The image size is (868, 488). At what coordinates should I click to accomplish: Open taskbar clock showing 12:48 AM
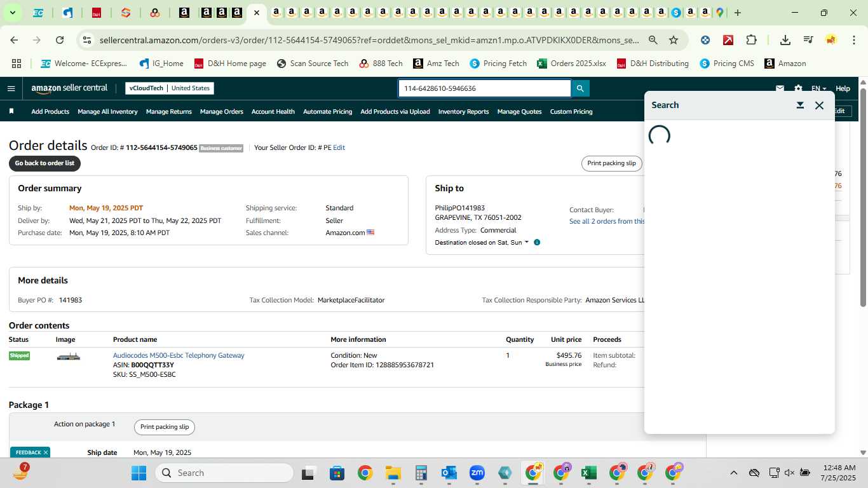point(837,473)
